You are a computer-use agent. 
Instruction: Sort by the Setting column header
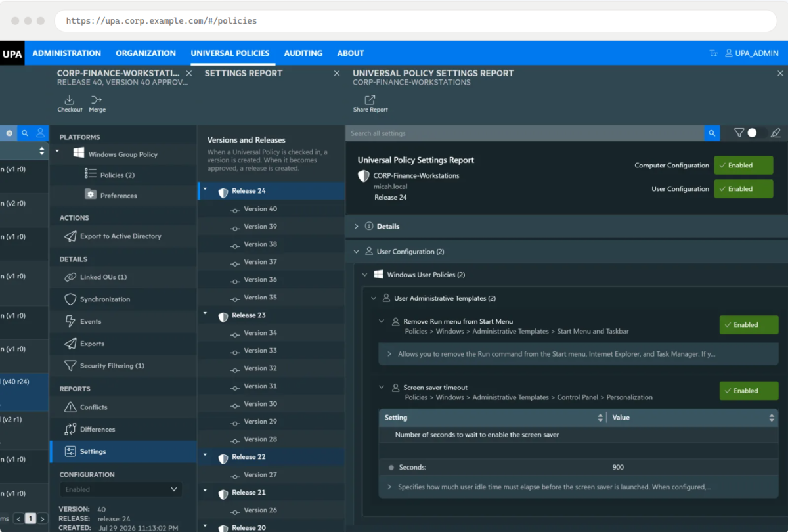pyautogui.click(x=492, y=418)
